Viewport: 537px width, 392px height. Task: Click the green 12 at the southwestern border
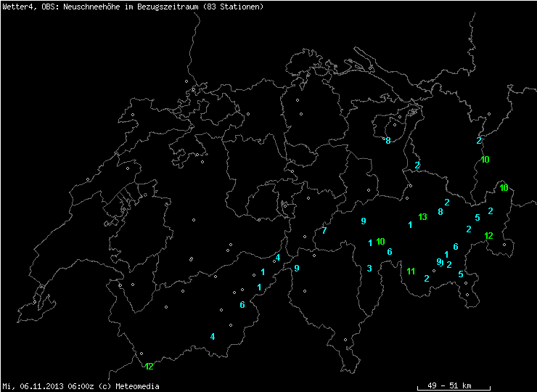[149, 367]
